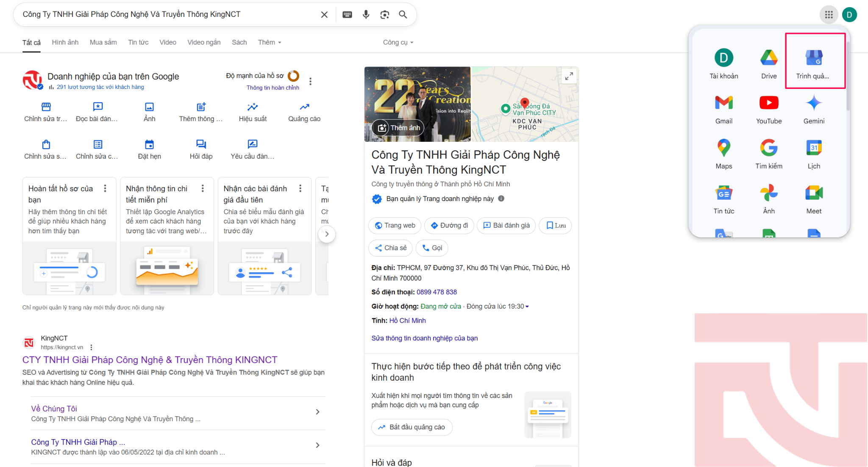Launch YouTube from the apps panel
The image size is (868, 467).
coord(769,109)
